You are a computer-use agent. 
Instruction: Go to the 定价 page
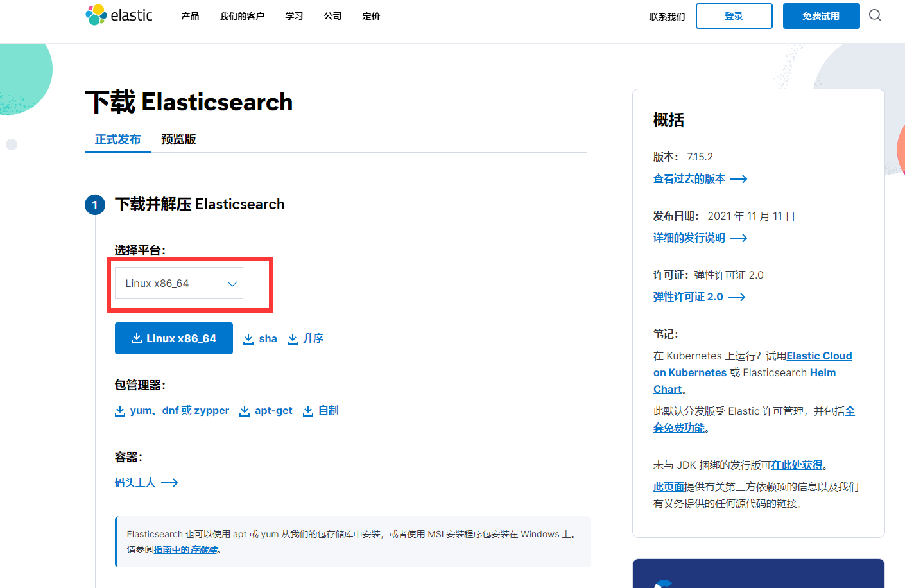[371, 16]
